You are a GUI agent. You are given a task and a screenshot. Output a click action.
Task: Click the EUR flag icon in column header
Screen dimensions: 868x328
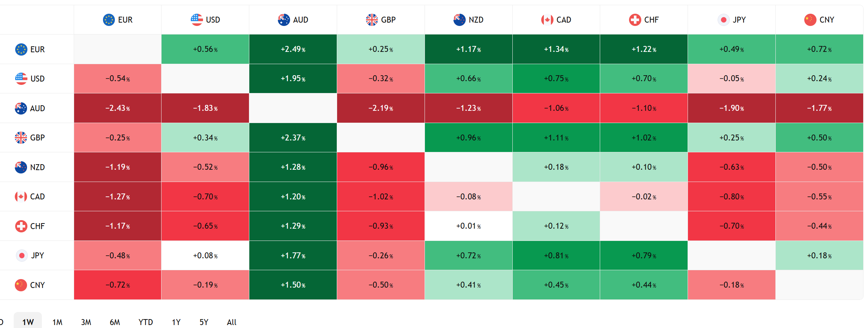click(x=109, y=20)
